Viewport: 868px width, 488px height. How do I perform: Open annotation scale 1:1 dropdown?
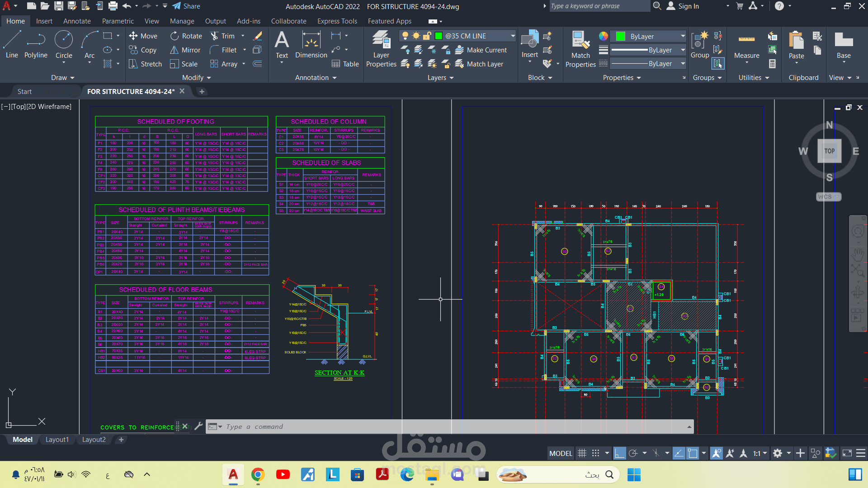760,453
